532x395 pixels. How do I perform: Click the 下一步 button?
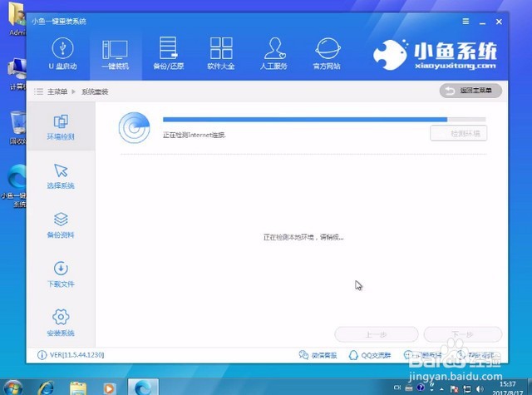463,334
